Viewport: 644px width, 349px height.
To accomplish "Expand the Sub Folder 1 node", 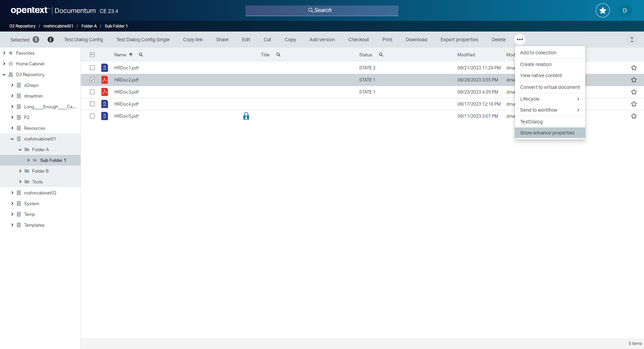I will click(x=28, y=160).
